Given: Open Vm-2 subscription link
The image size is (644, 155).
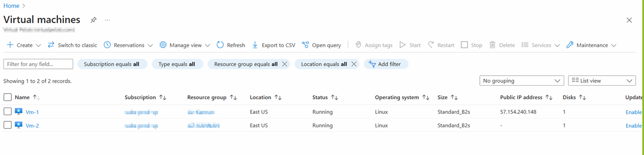Looking at the screenshot, I should (141, 126).
